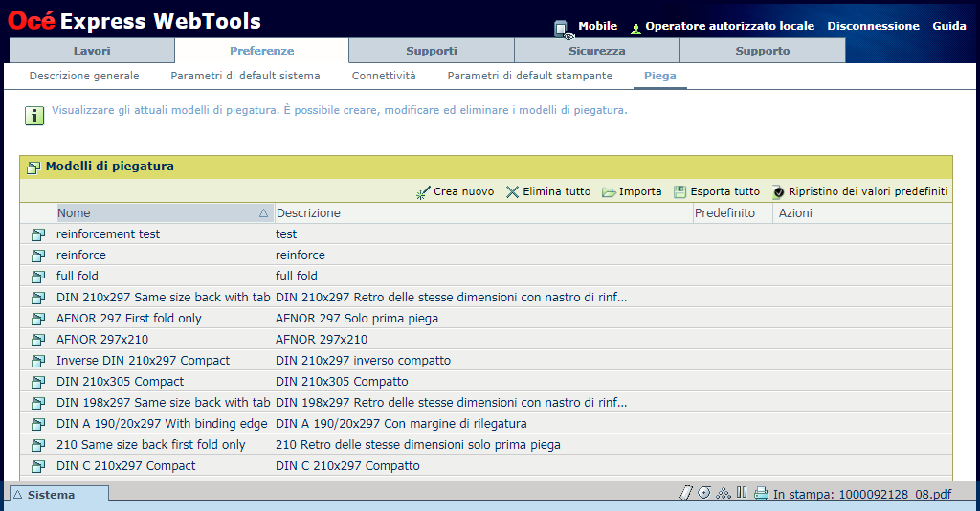The width and height of the screenshot is (980, 511).
Task: Open the Lavori tab
Action: pyautogui.click(x=92, y=51)
